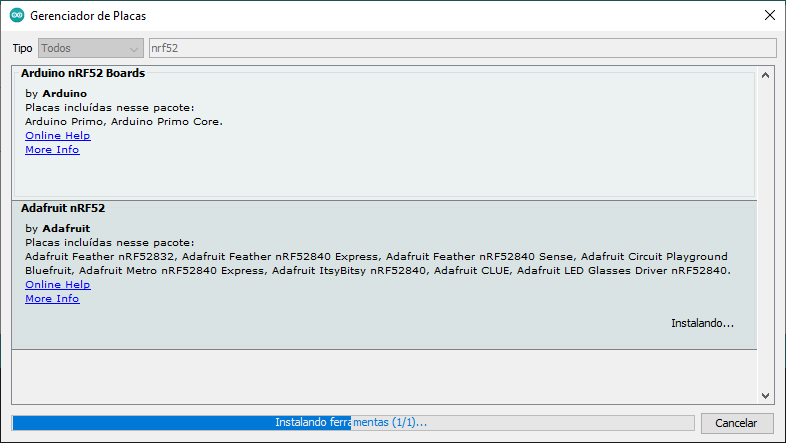Click 'Arduino Primo, Arduino Primo Core.' text
This screenshot has height=443, width=786.
(x=124, y=121)
